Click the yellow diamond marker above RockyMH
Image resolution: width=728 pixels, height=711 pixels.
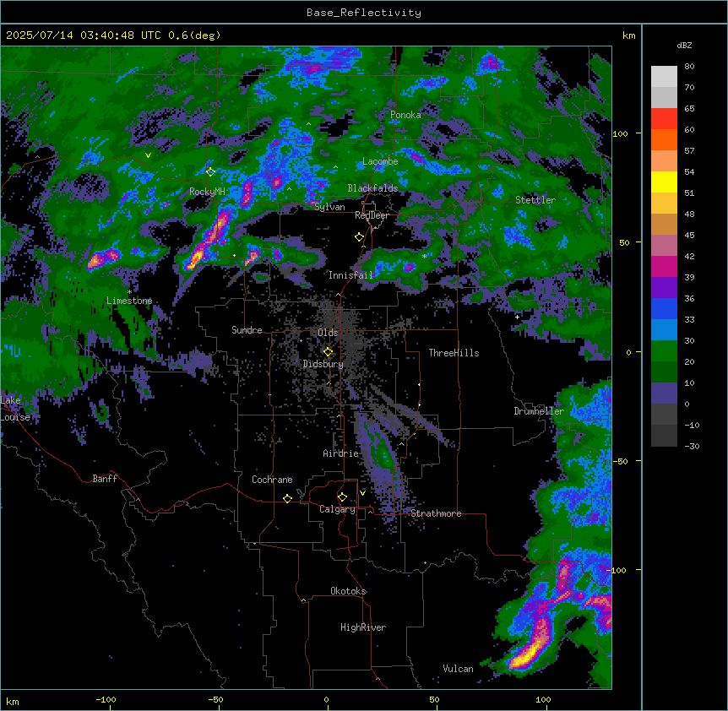[210, 171]
